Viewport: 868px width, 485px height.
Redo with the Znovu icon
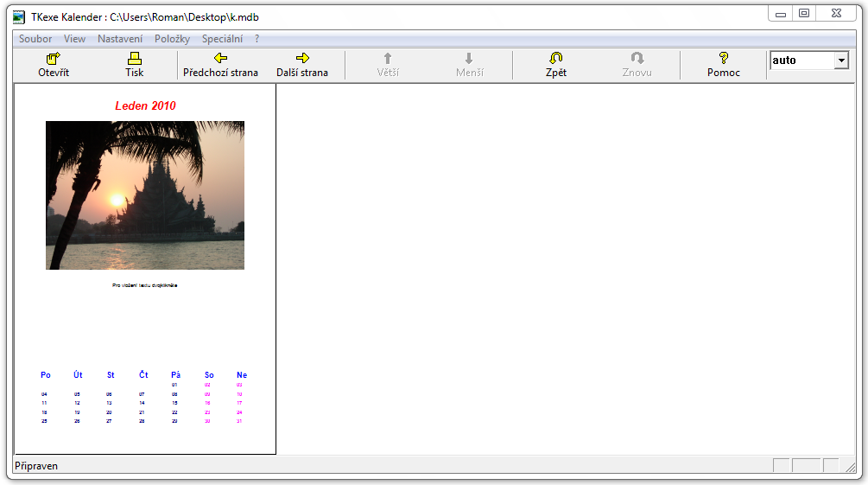(x=637, y=58)
